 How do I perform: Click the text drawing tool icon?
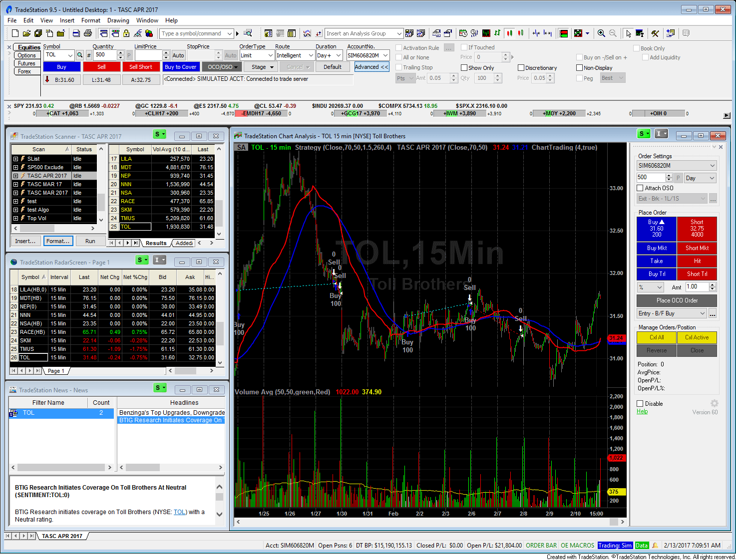(640, 33)
